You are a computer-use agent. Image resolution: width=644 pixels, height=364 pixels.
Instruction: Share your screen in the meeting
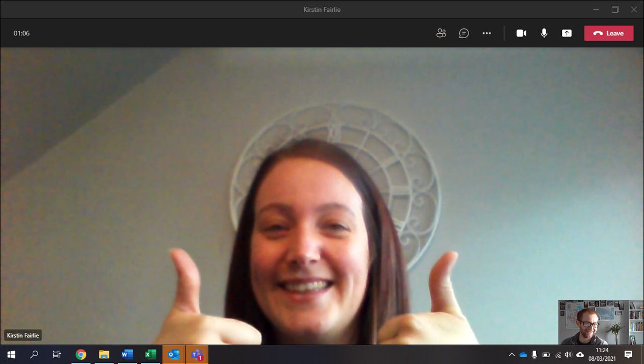coord(567,33)
